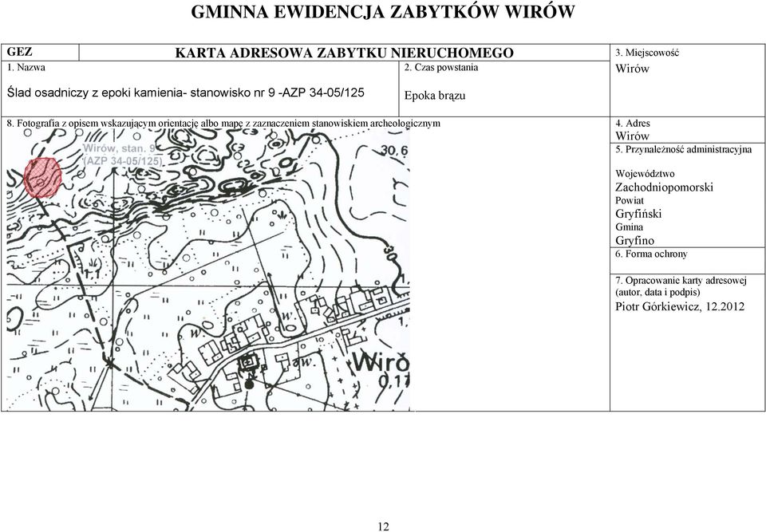
Task: Click "KARTA ADRESOWA ZABYTKU NIERUCHOMEGO" heading
Action: (x=344, y=53)
